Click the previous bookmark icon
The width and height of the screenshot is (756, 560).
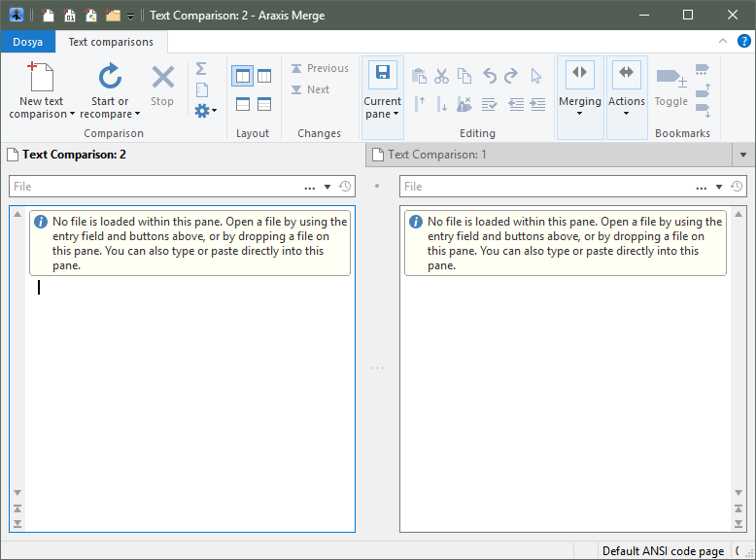pos(703,90)
